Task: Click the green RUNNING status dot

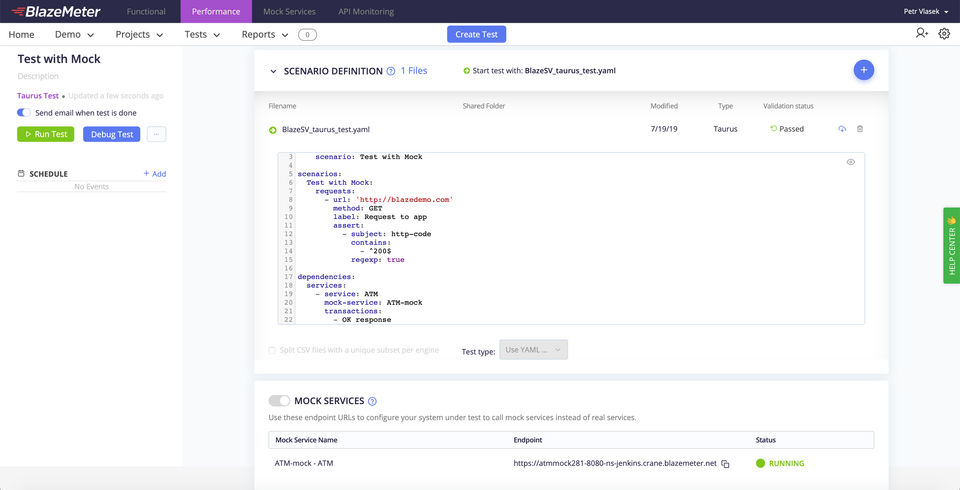Action: click(x=760, y=464)
